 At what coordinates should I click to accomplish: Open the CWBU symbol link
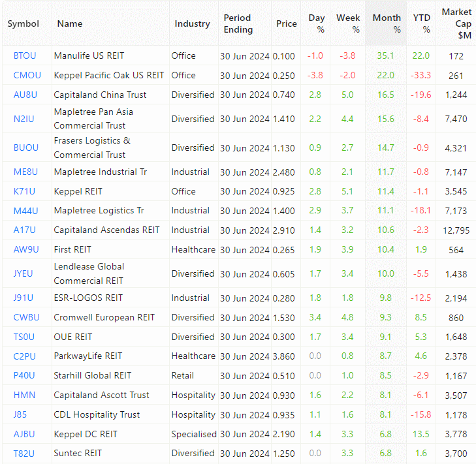pyautogui.click(x=26, y=317)
